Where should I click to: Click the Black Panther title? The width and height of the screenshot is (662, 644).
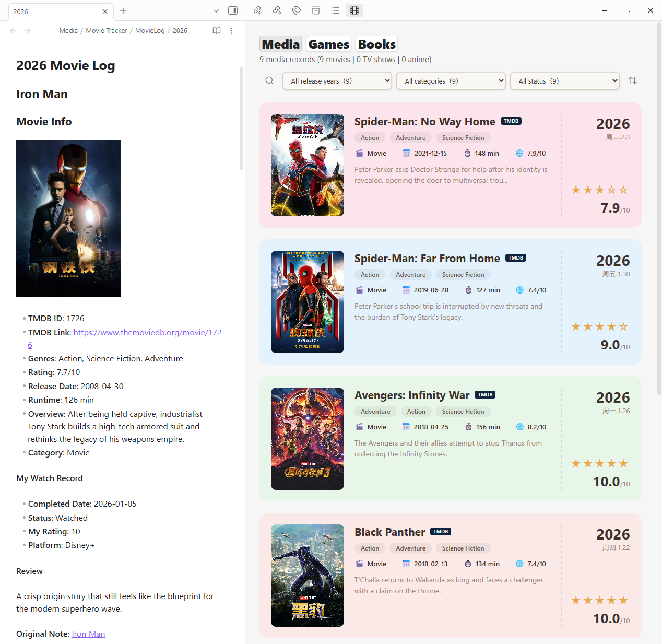(390, 532)
